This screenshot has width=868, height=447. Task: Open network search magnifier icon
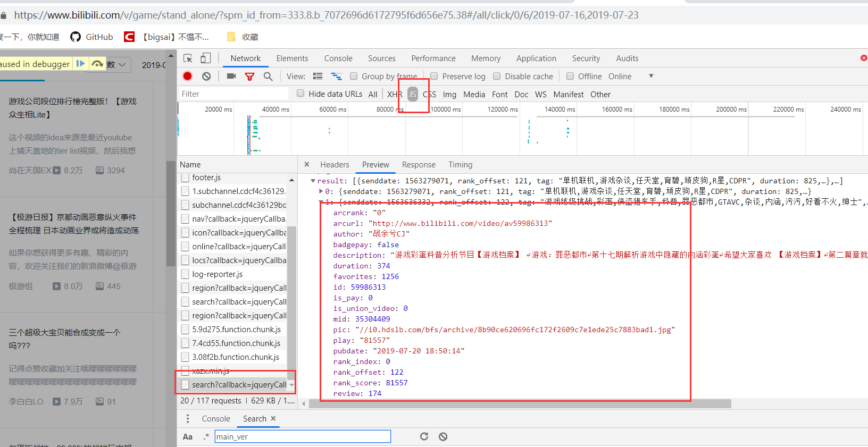(268, 77)
